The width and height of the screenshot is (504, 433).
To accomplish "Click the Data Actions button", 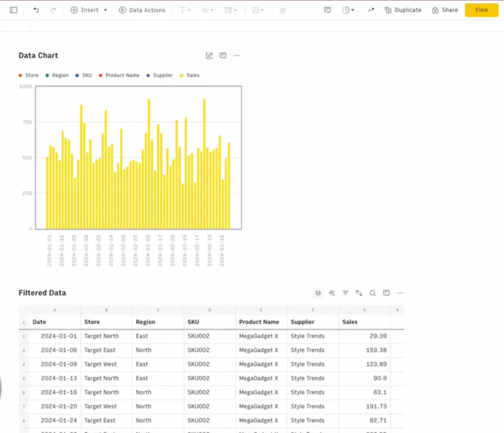I will pyautogui.click(x=142, y=10).
